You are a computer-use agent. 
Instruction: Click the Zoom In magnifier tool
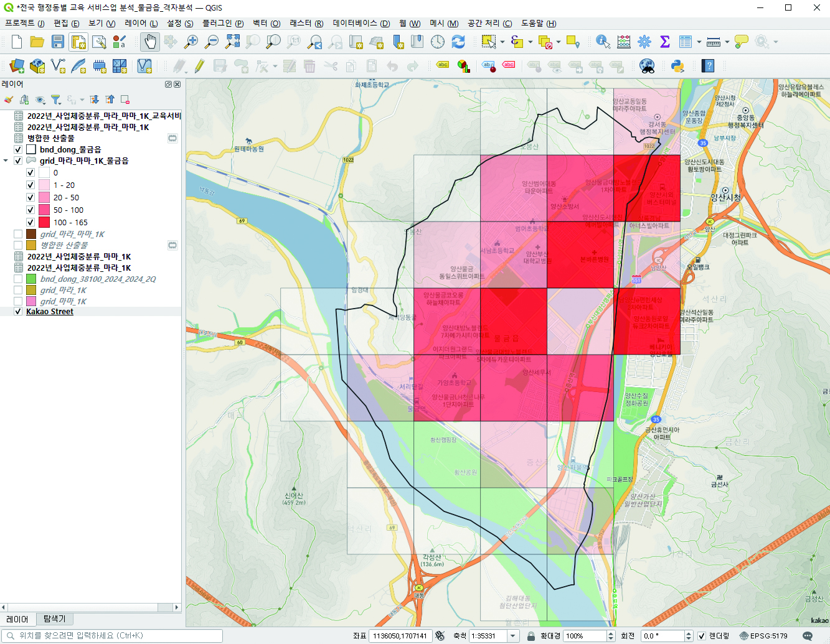pyautogui.click(x=191, y=42)
